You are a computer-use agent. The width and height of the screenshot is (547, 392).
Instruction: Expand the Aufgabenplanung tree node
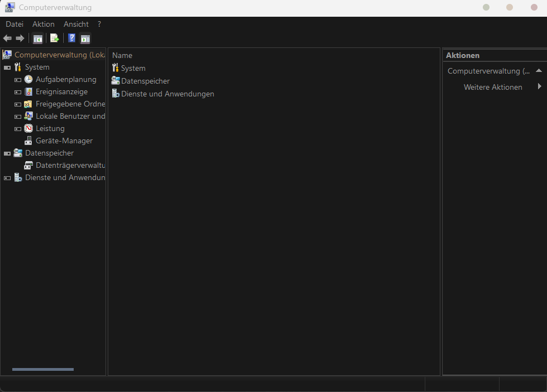tap(18, 80)
